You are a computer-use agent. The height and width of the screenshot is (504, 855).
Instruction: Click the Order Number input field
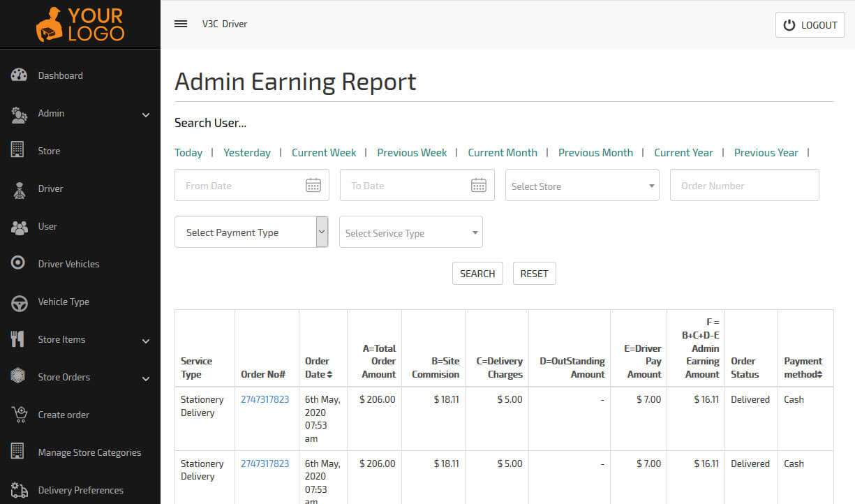coord(744,186)
